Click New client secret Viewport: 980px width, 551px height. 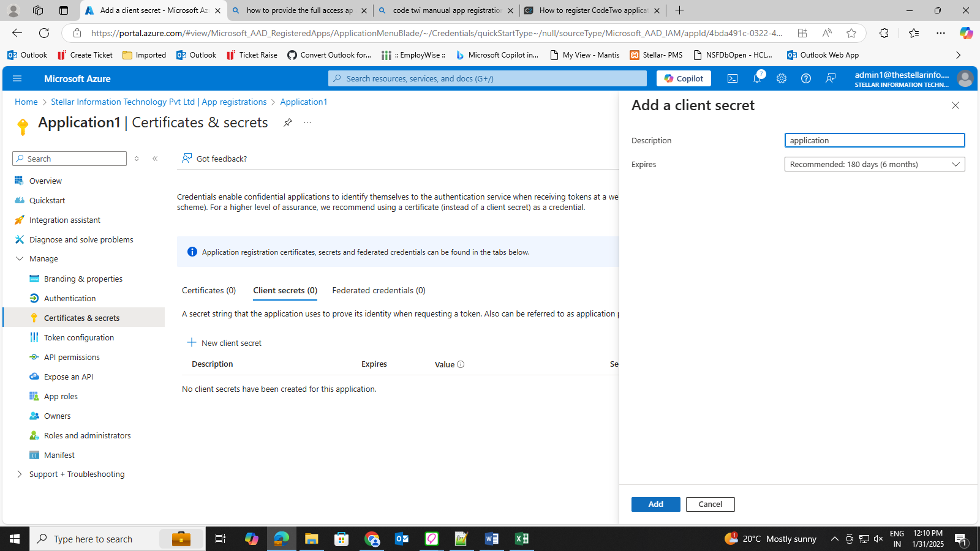(224, 343)
